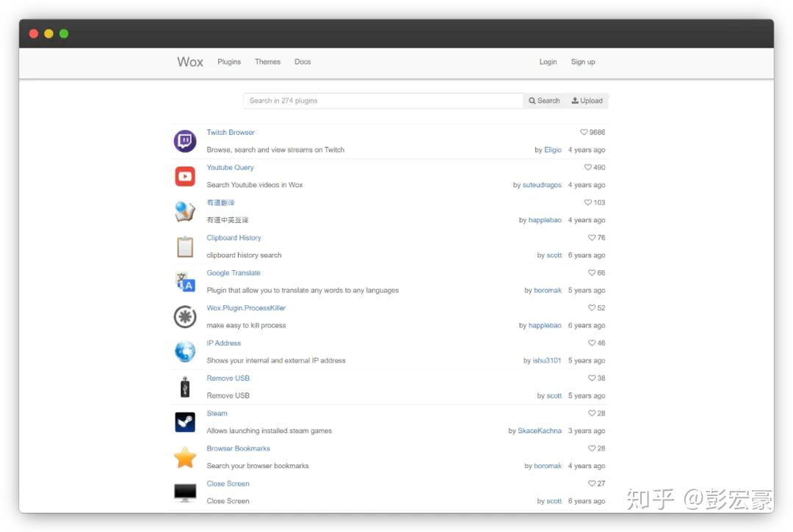Viewport: 793px width, 532px height.
Task: Click text 'Search Youtube videos in Wox'
Action: [254, 185]
